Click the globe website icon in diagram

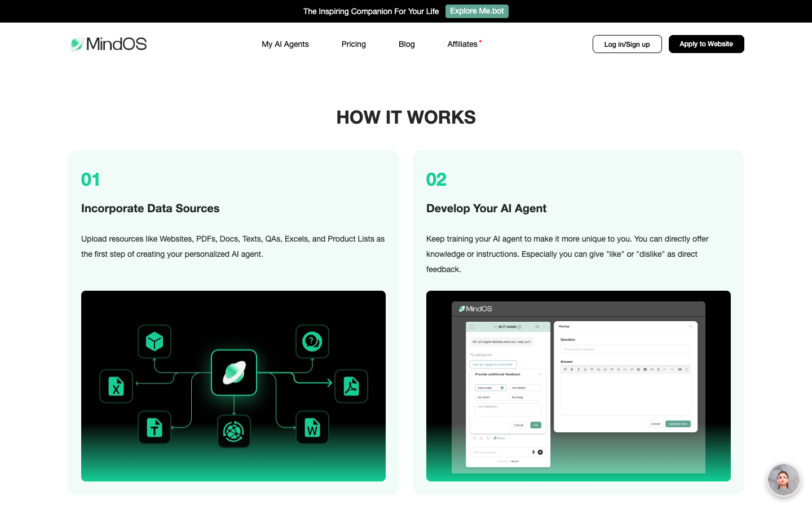click(234, 431)
